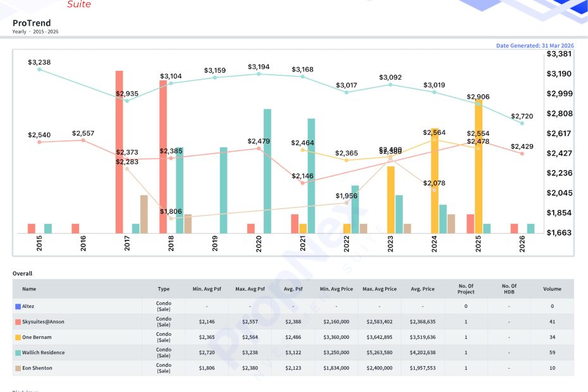Viewport: 588px width, 392px height.
Task: Click the Avg. Psf column header
Action: coord(293,289)
